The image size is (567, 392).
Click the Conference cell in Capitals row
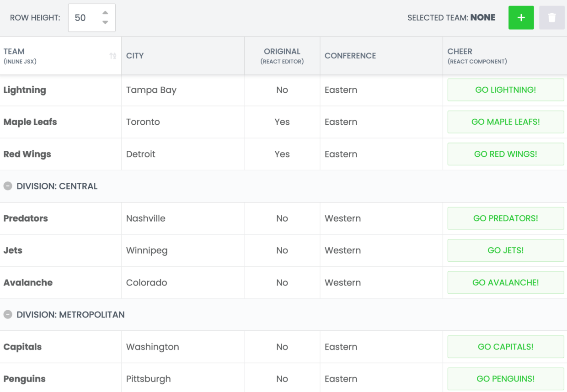381,347
